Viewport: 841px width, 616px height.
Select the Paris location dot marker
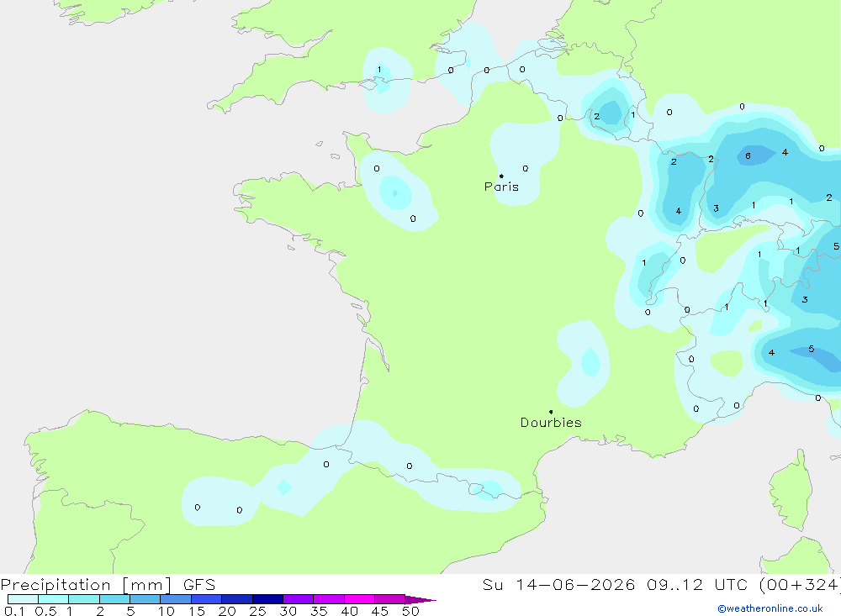click(x=501, y=176)
